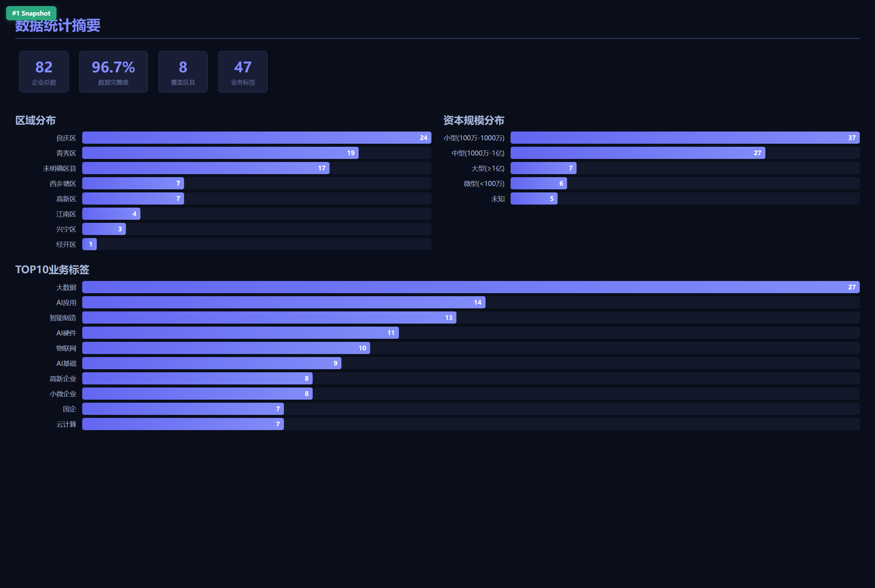This screenshot has height=588, width=875.
Task: Select the 青秀区 bar with value 19
Action: (220, 153)
